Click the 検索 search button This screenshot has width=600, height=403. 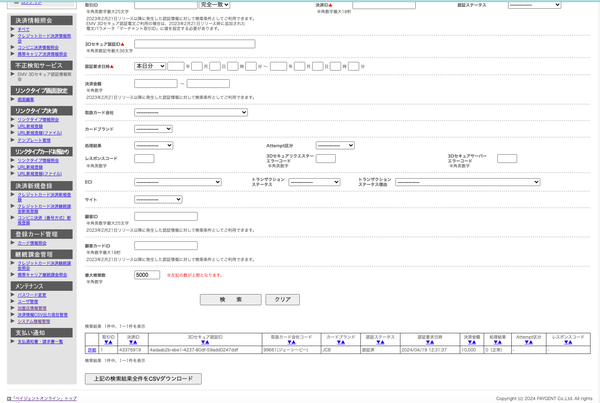click(x=231, y=300)
